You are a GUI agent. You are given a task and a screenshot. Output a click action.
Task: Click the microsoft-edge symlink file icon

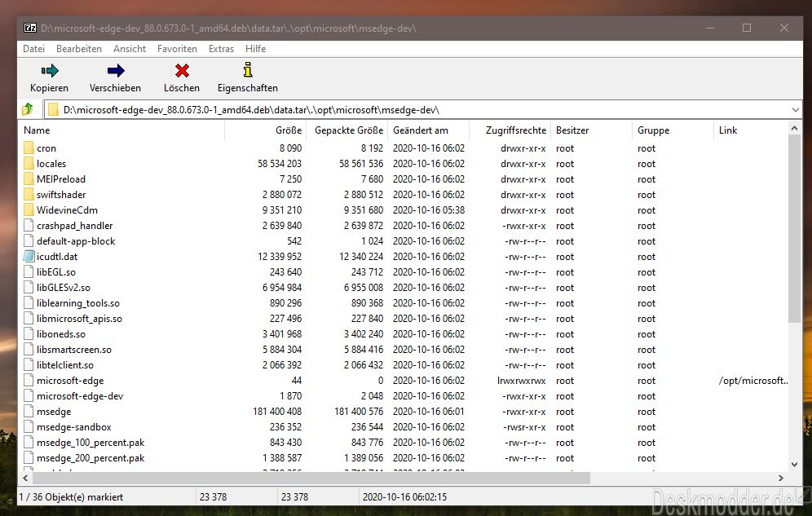[29, 381]
